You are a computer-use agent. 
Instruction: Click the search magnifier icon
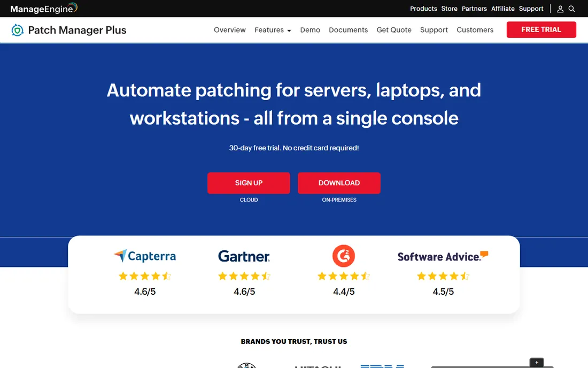[x=571, y=9]
